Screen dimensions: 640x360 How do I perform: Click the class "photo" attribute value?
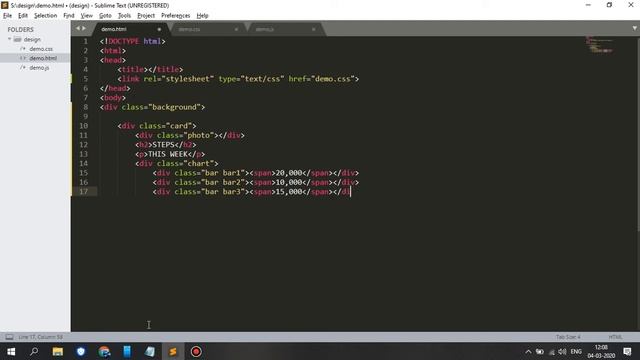(198, 135)
